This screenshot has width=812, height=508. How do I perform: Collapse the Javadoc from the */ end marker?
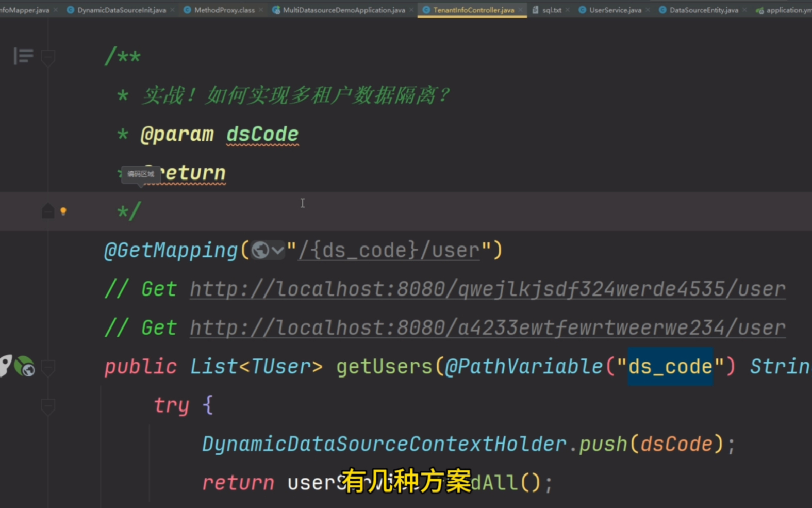(x=48, y=210)
